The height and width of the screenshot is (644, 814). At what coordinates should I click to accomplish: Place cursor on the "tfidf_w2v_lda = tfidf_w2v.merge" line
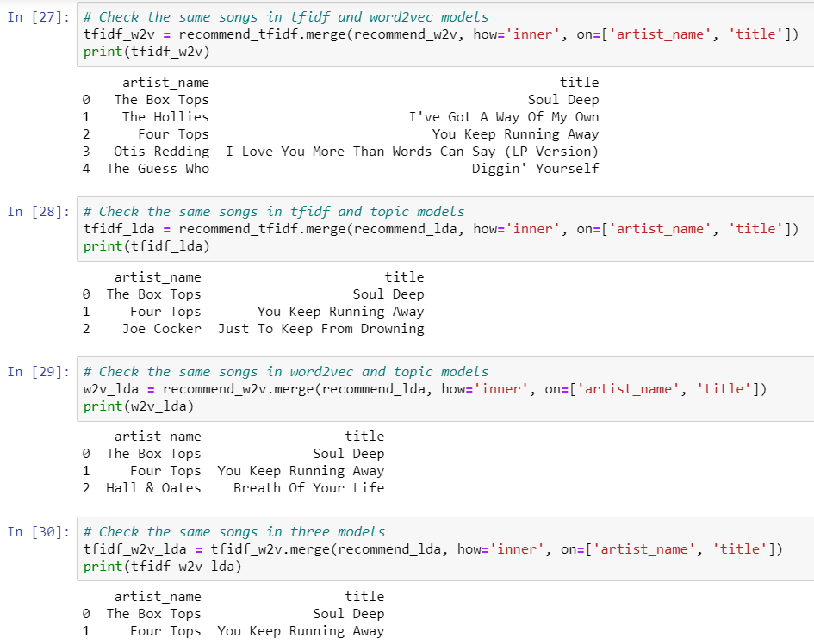coord(433,549)
